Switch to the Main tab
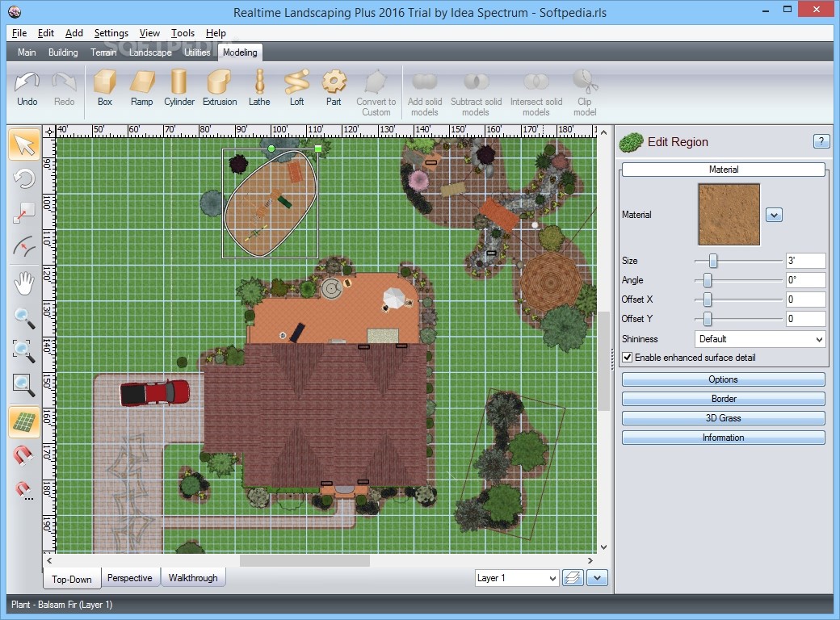The width and height of the screenshot is (840, 620). 26,52
